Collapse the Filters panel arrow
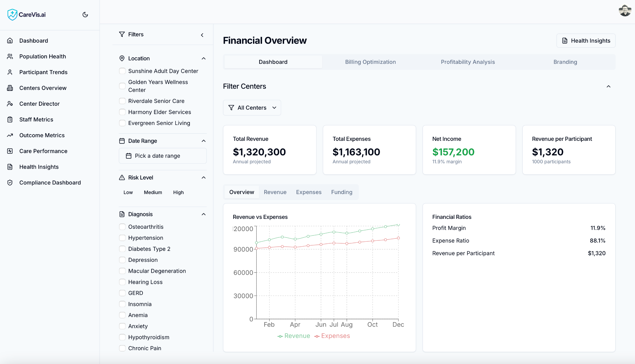 click(x=202, y=35)
